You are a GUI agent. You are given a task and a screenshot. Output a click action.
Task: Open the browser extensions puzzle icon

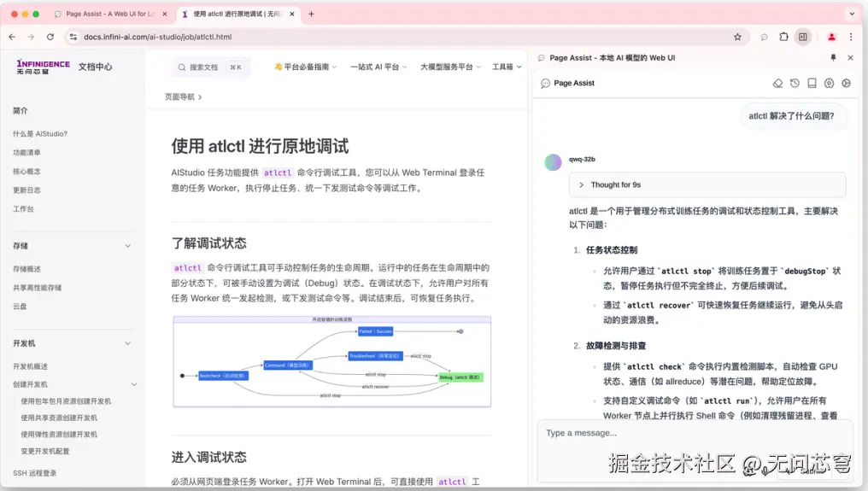pyautogui.click(x=783, y=37)
